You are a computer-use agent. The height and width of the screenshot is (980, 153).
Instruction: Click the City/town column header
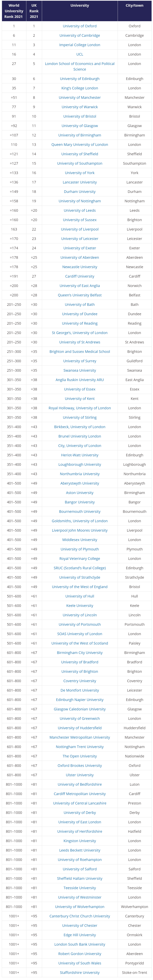(x=134, y=6)
